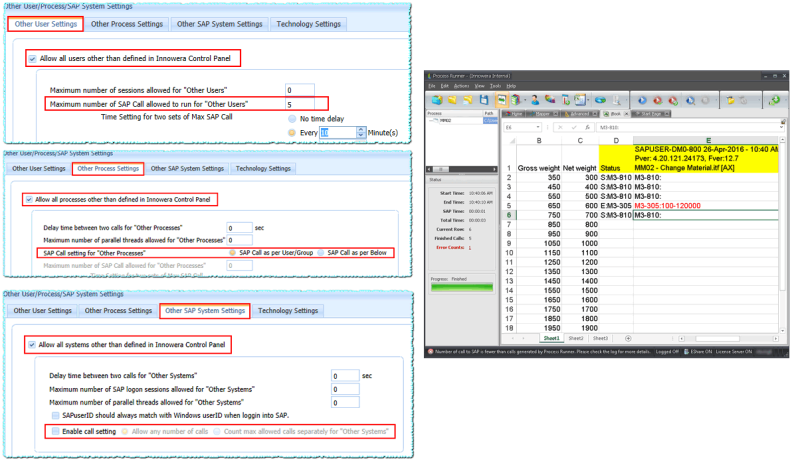792x463 pixels.
Task: Open dropdown arrow next to stacked books icon
Action: coord(525,100)
